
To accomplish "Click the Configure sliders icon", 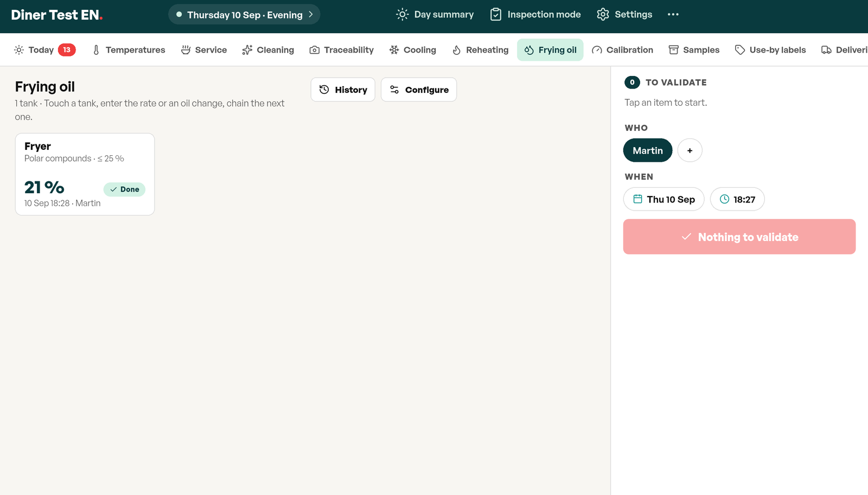I will pos(394,90).
